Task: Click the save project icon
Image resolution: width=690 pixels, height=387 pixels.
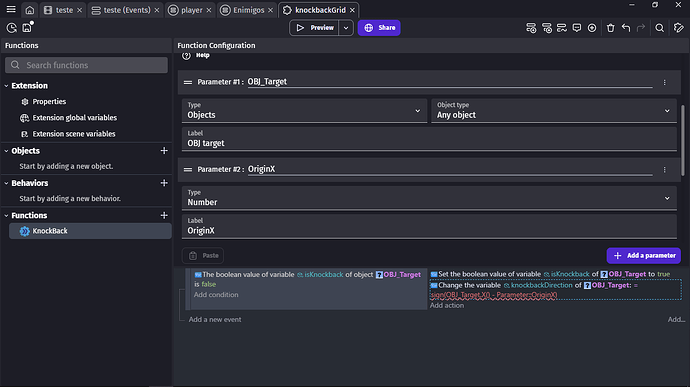Action: pos(27,27)
